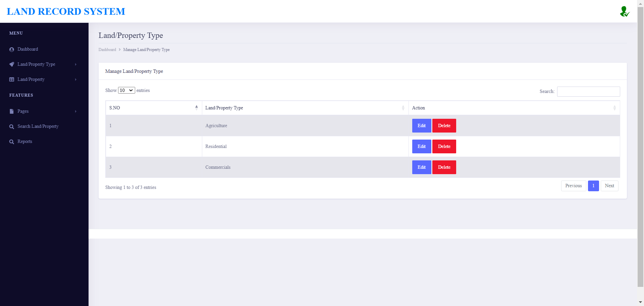The height and width of the screenshot is (306, 644).
Task: Open the Show entries dropdown
Action: pyautogui.click(x=126, y=90)
